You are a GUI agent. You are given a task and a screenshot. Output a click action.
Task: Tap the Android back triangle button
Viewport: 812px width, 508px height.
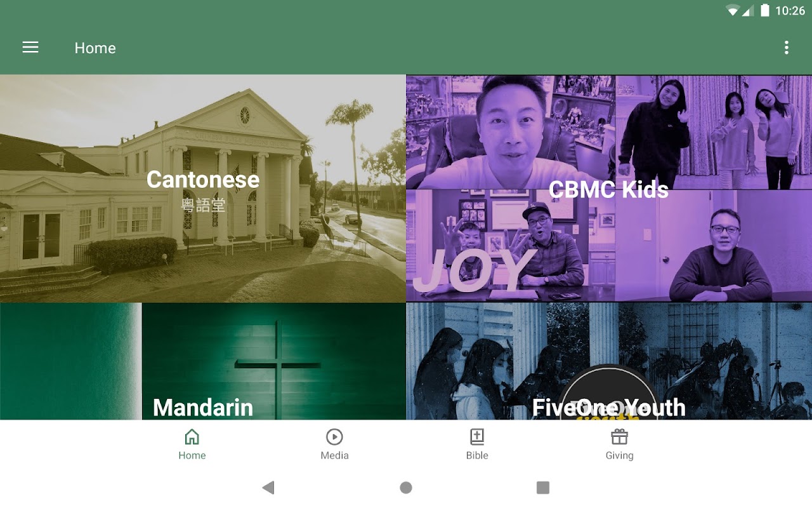pyautogui.click(x=268, y=488)
